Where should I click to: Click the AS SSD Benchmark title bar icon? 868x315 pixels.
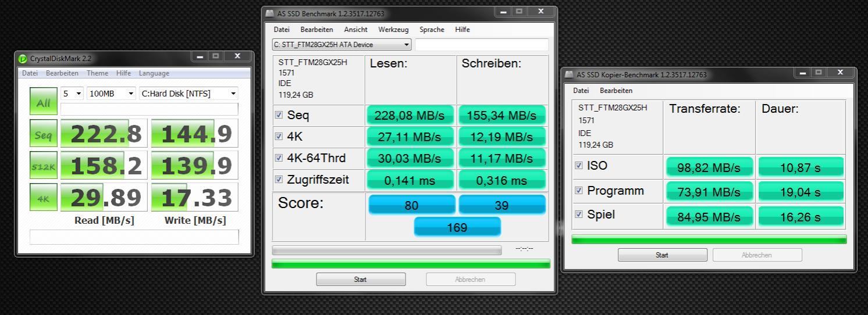click(270, 13)
